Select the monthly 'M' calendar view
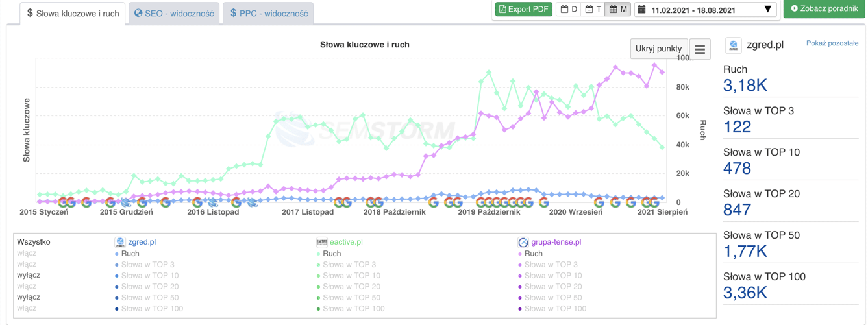Viewport: 868px width, 325px height. (x=618, y=10)
